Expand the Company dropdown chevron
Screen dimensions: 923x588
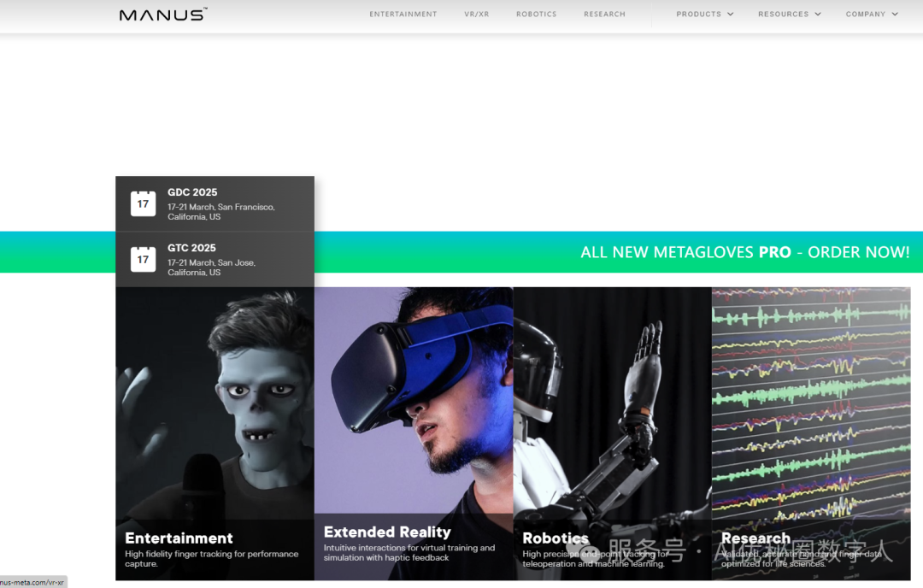tap(895, 15)
